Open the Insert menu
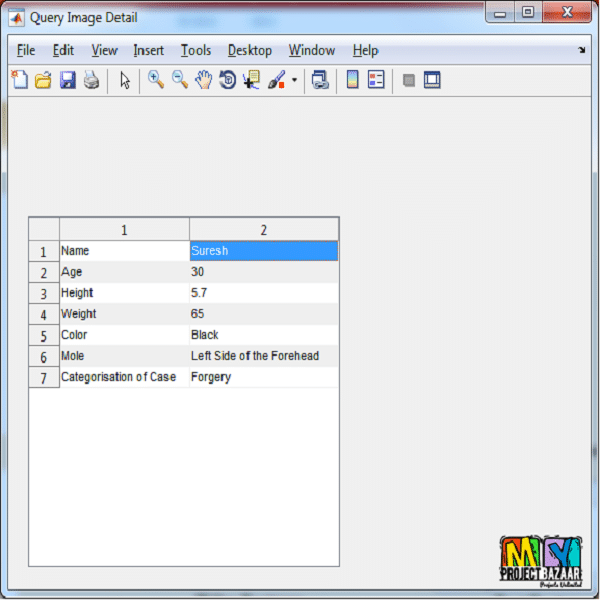The height and width of the screenshot is (600, 600). (149, 50)
